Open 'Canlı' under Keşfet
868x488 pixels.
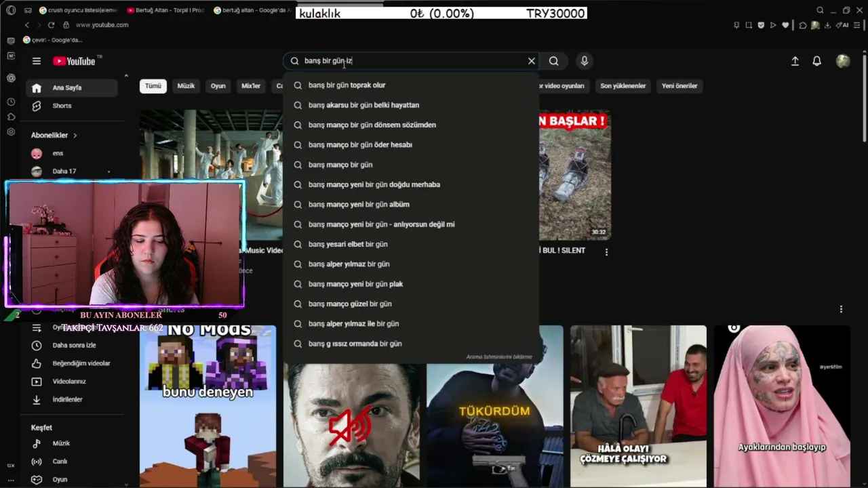coord(73,462)
